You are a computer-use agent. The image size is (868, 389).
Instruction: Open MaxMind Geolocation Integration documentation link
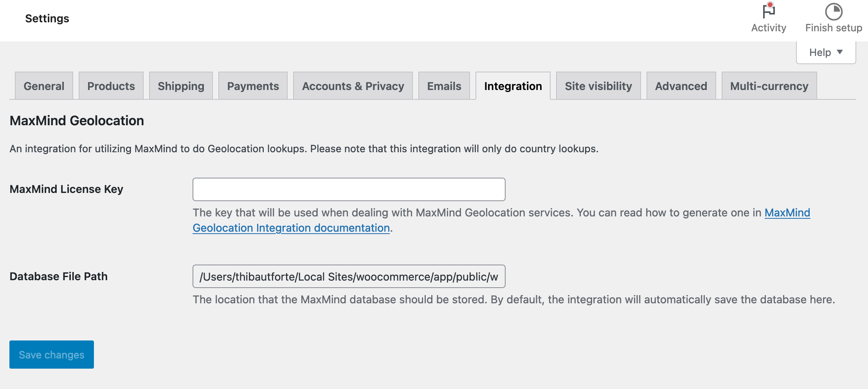(x=291, y=227)
